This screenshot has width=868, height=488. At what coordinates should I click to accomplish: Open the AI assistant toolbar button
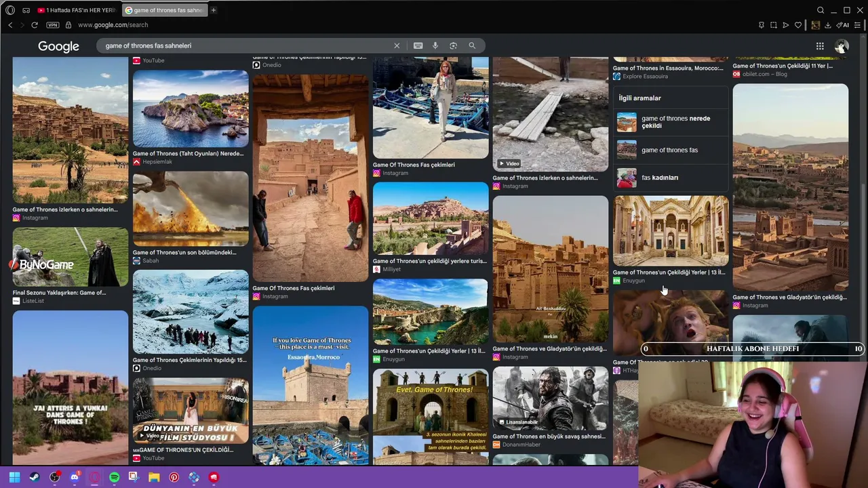(x=843, y=25)
